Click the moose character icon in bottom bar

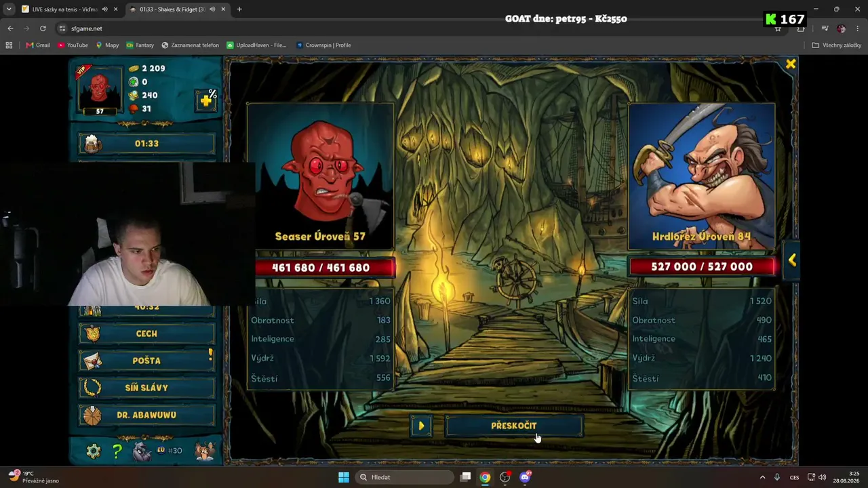coord(205,451)
